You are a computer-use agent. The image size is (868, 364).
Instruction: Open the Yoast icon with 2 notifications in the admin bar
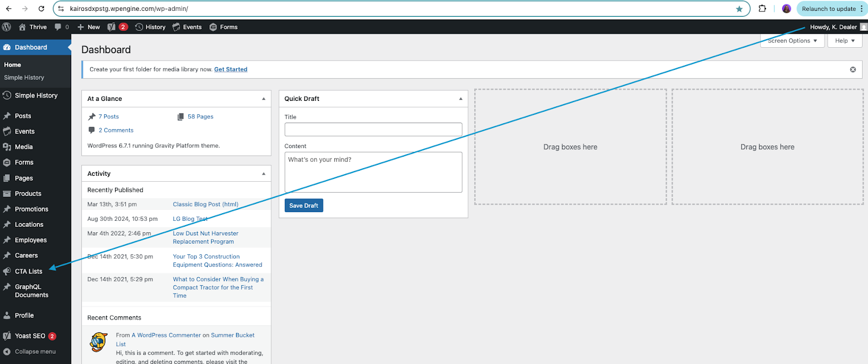point(117,27)
